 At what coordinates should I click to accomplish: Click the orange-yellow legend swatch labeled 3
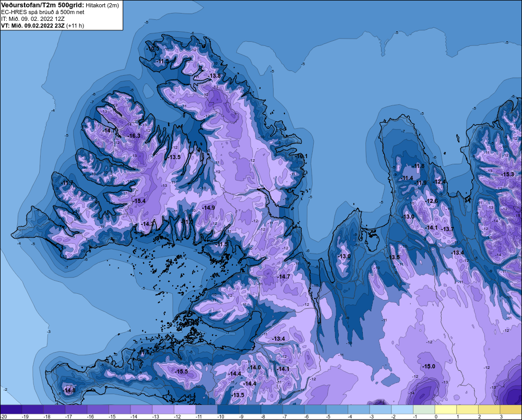511,409
